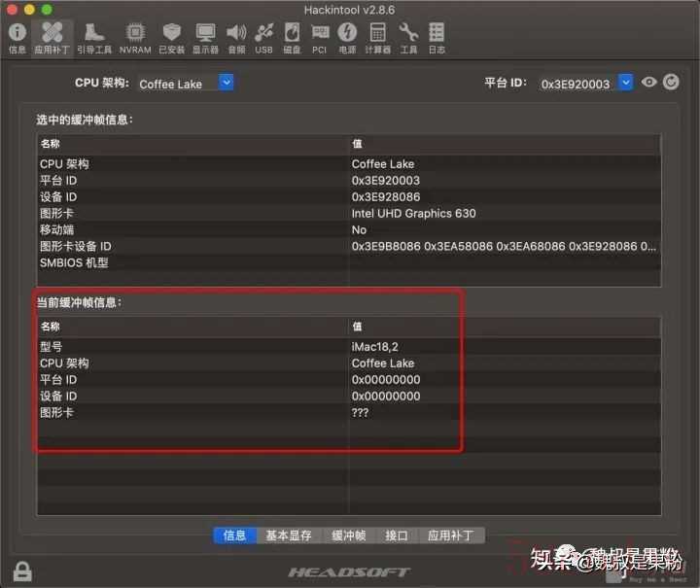Switch to the 信息 bottom tab
Image resolution: width=700 pixels, height=588 pixels.
[235, 536]
